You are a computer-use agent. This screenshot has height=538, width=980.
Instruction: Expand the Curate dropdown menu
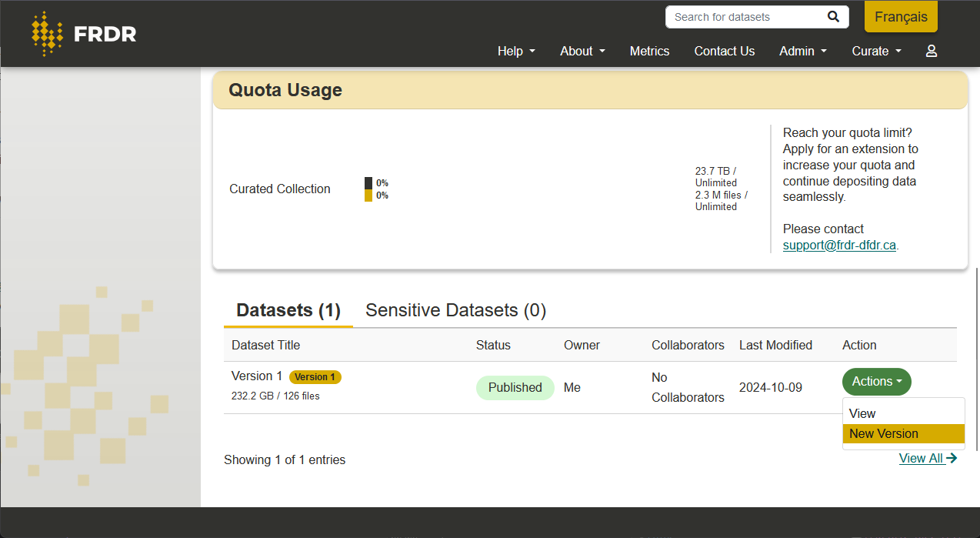click(876, 51)
